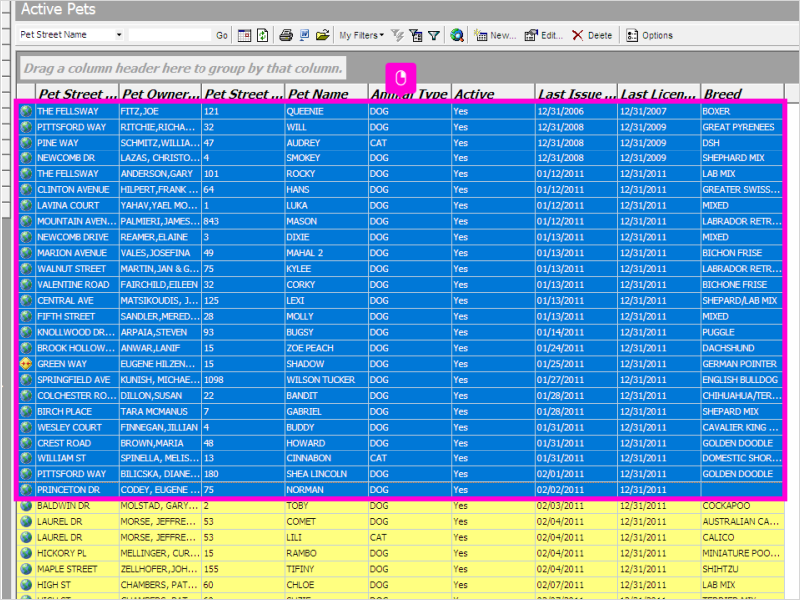Click the globe icon on the SPRINGFIELD AVE row
This screenshot has height=600, width=800.
(x=26, y=380)
